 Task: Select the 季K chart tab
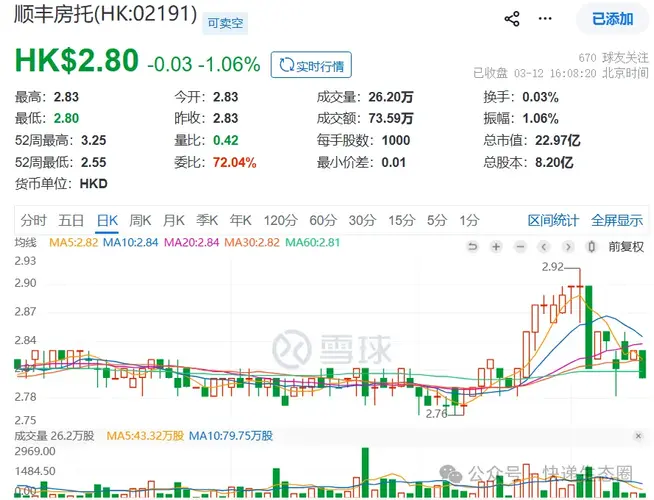click(207, 220)
